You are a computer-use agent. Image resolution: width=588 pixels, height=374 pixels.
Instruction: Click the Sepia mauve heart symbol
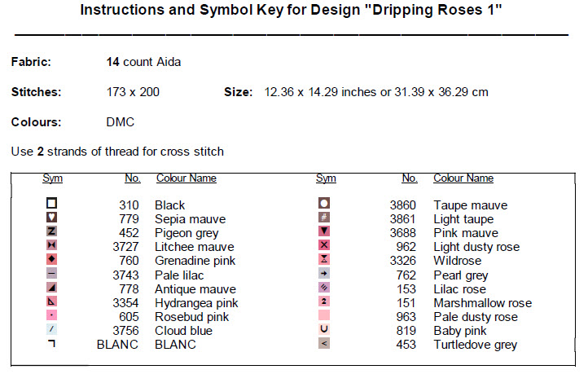52,218
